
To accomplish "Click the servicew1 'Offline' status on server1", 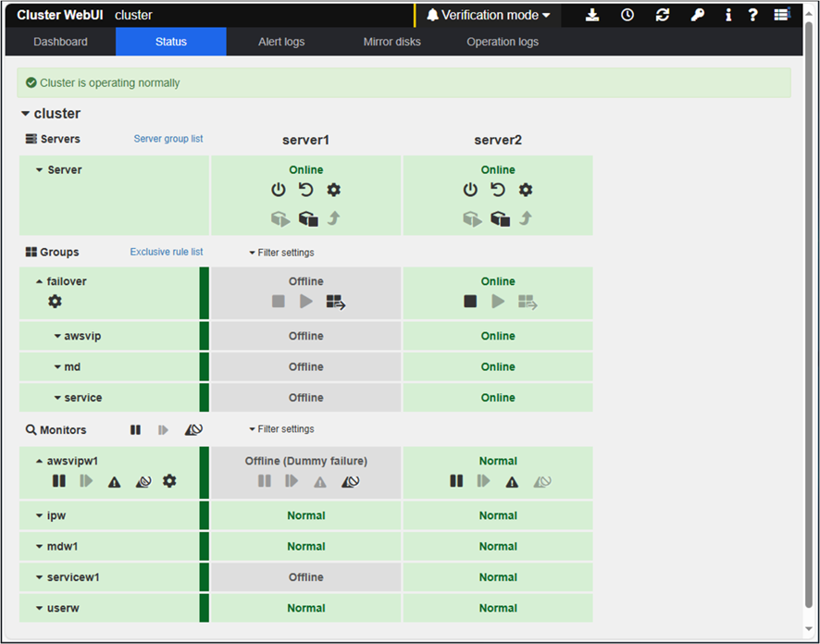I will [x=306, y=577].
